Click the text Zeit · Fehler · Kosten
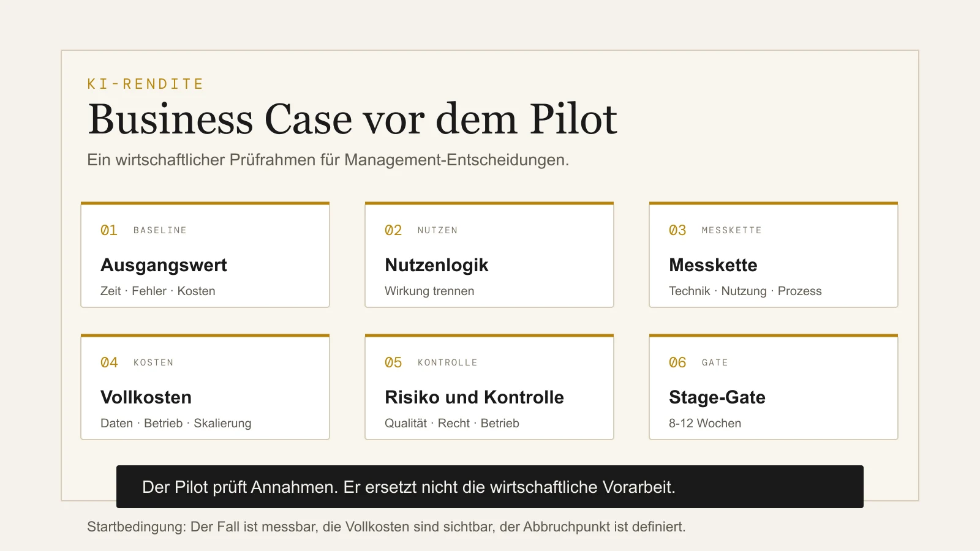Viewport: 980px width, 551px height. click(158, 291)
